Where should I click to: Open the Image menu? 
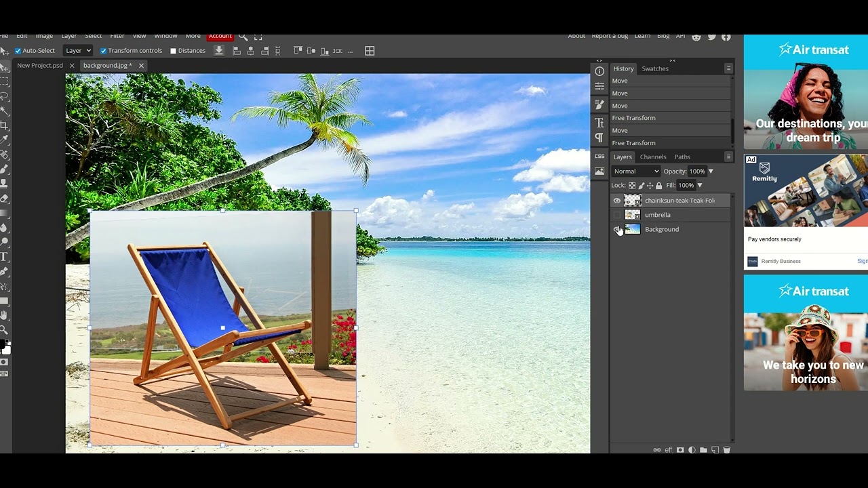point(44,36)
